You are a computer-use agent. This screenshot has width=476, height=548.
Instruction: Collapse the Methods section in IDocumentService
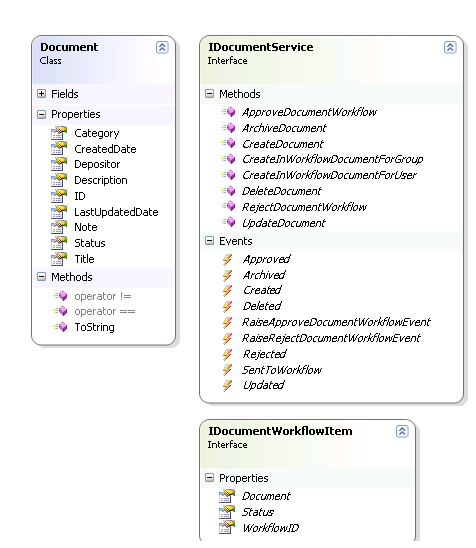pos(209,94)
